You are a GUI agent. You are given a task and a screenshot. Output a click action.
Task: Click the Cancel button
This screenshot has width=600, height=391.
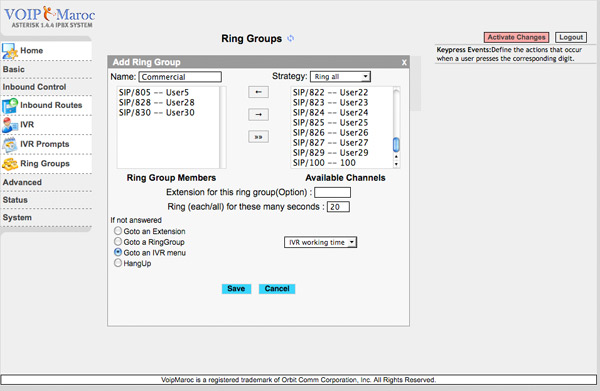pos(277,289)
